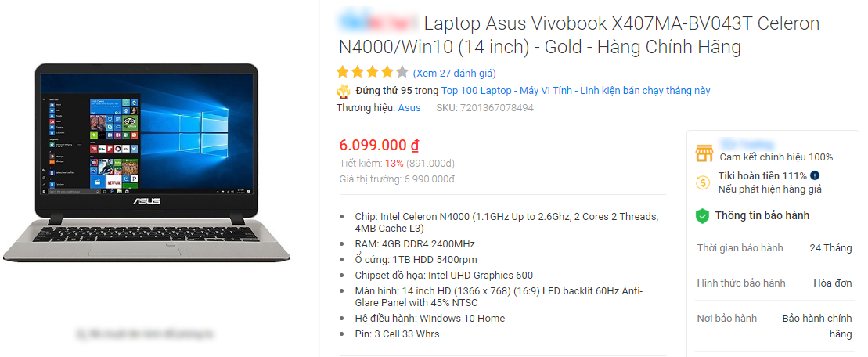Click the 'Nơi bảo hành' warranty location row
The height and width of the screenshot is (357, 868).
774,326
